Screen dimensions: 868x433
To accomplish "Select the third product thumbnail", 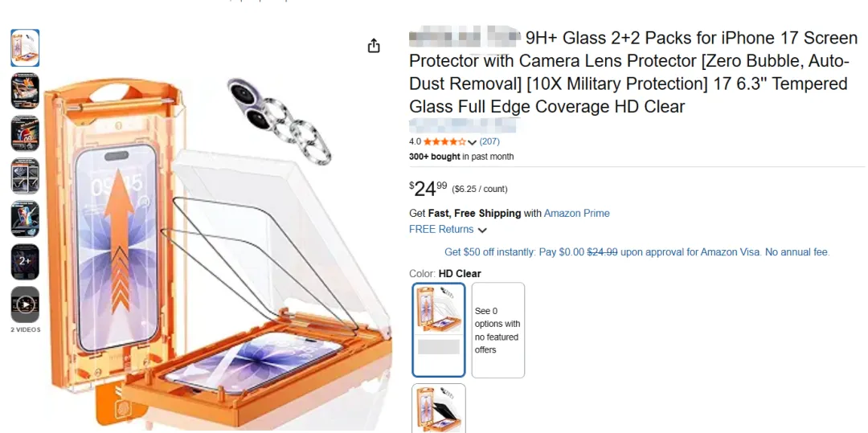I will click(x=25, y=133).
